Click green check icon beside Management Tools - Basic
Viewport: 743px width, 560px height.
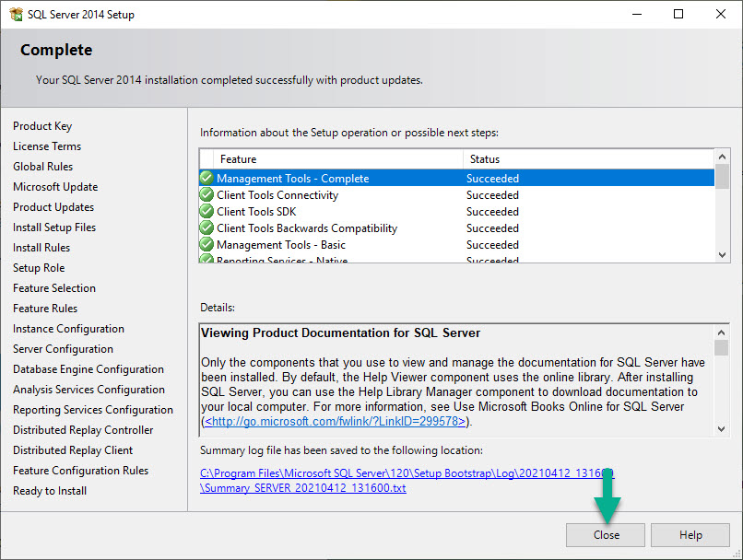pyautogui.click(x=206, y=244)
